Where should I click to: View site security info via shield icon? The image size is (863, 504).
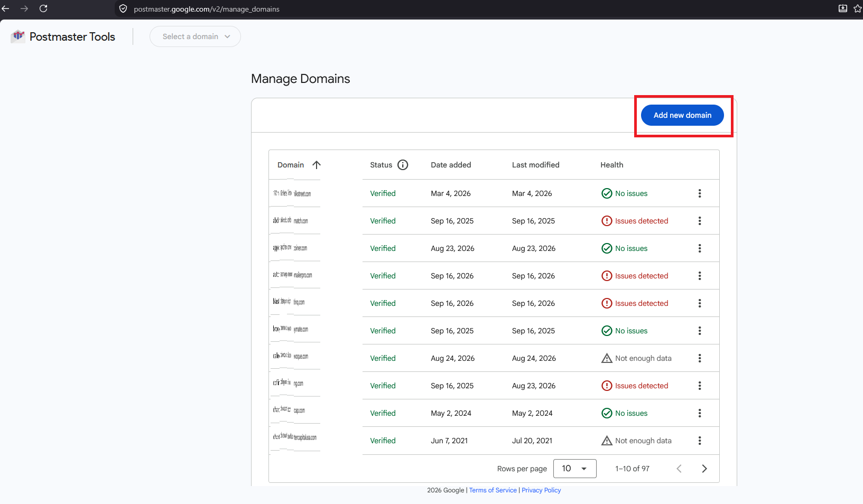[x=123, y=8]
